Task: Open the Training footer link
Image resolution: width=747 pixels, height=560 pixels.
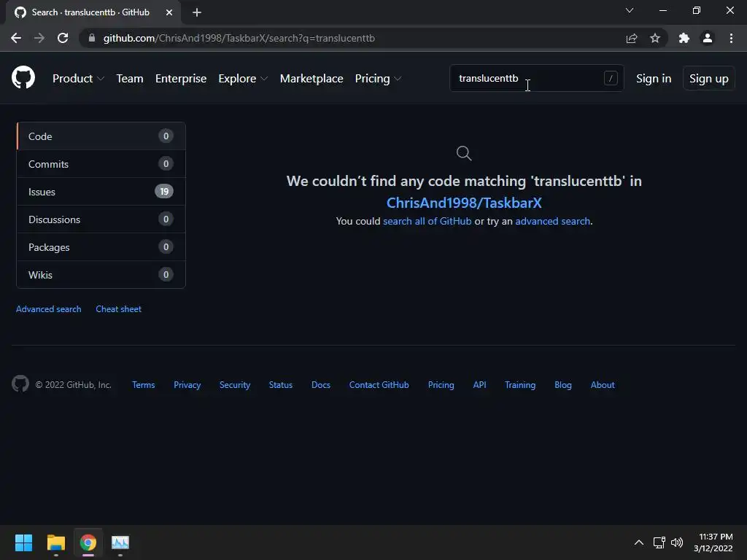Action: [x=520, y=385]
